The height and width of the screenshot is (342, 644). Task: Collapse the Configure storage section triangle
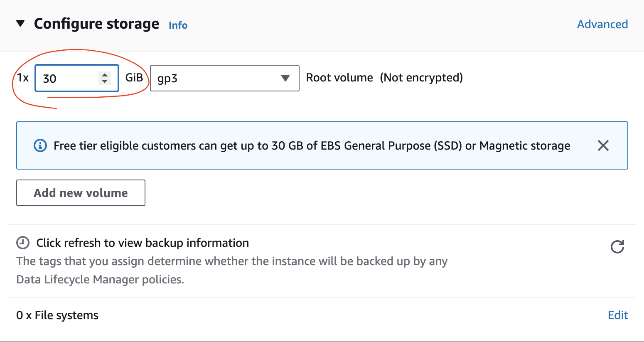pyautogui.click(x=20, y=23)
